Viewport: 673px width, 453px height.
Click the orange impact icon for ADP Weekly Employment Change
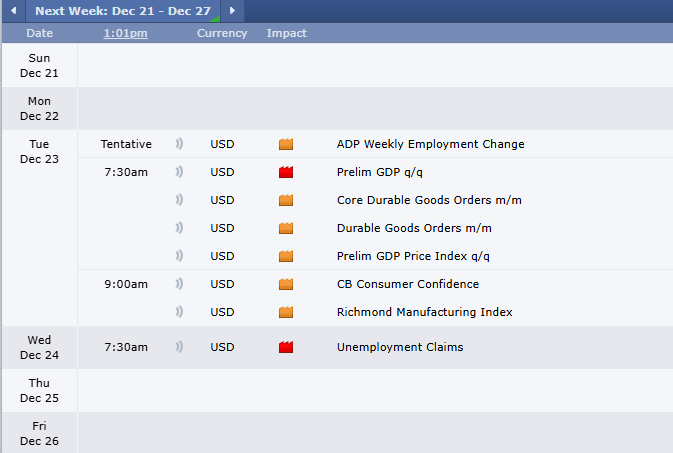286,144
